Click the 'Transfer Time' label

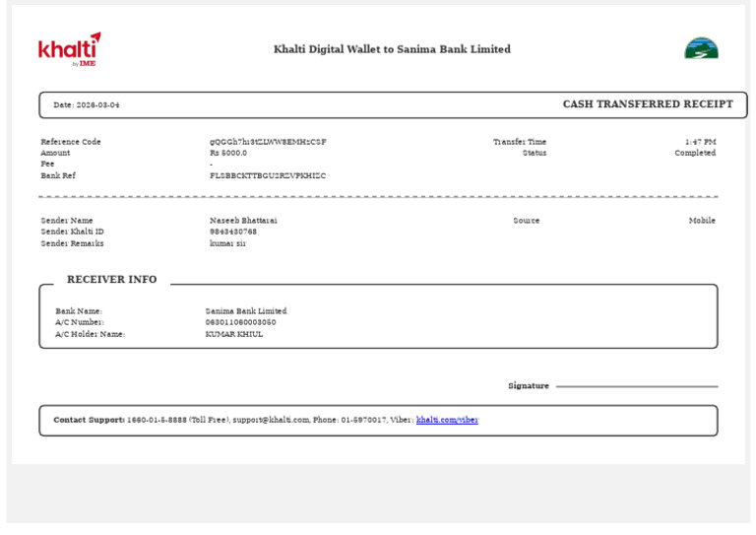coord(520,142)
